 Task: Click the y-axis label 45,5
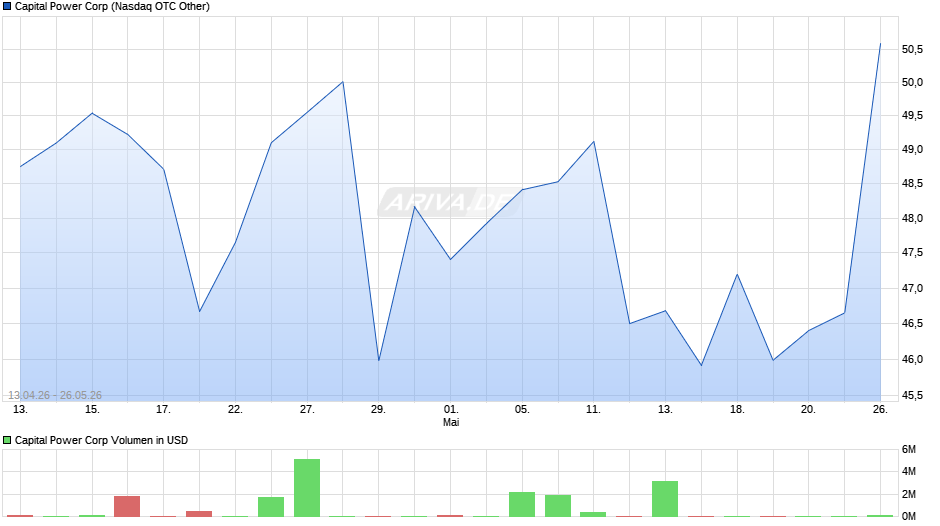pyautogui.click(x=912, y=395)
